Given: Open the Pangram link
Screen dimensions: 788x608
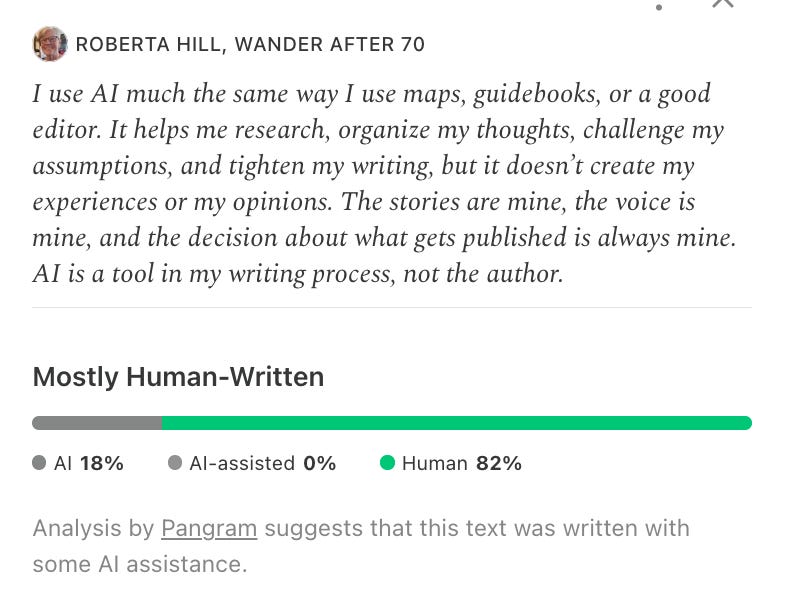Looking at the screenshot, I should click(209, 529).
